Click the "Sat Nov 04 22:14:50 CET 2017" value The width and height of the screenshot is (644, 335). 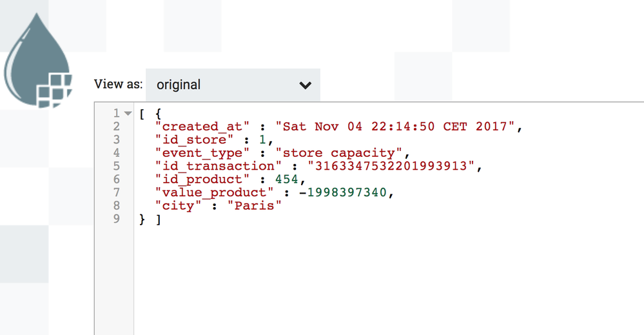[396, 127]
